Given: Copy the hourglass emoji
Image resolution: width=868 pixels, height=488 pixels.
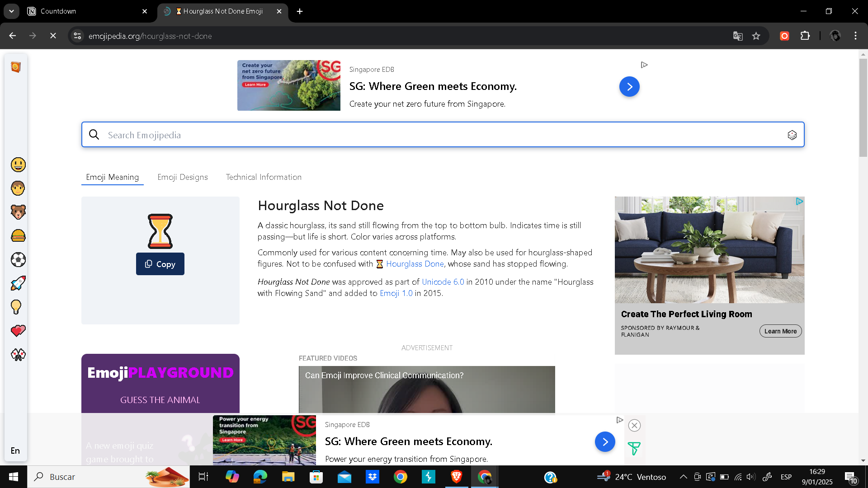Looking at the screenshot, I should tap(160, 264).
